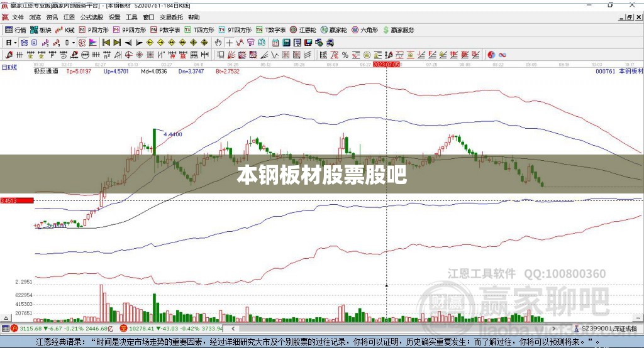Click the zigzag wave line icon

coord(275,55)
